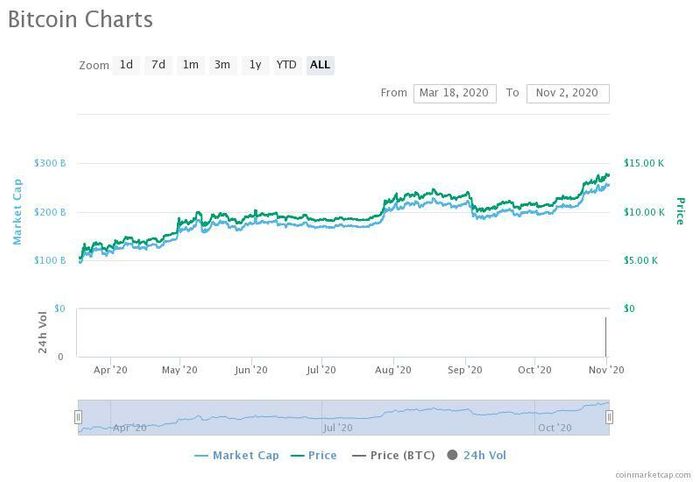Screen dimensions: 700x482
Task: Click the 24h Vol gray circle icon
Action: 452,455
